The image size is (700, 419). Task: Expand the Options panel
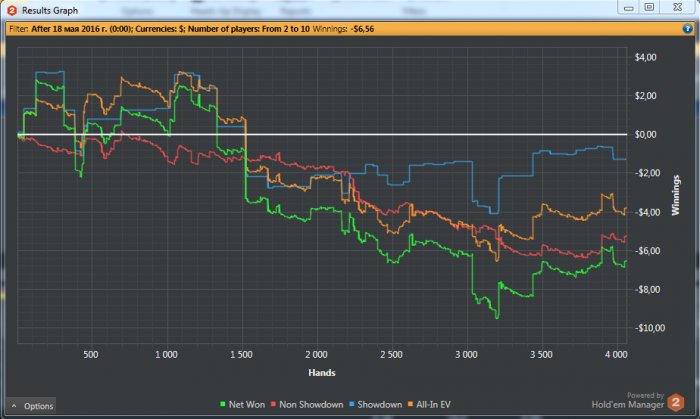31,406
